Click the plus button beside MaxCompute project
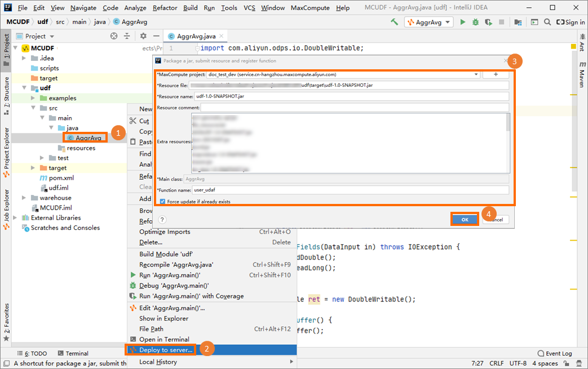588x369 pixels. tap(496, 74)
